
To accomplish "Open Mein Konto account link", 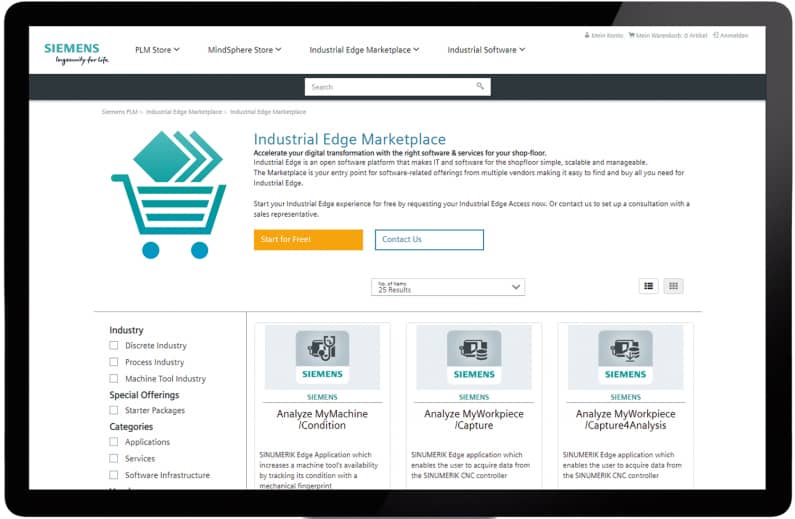I will pyautogui.click(x=603, y=35).
